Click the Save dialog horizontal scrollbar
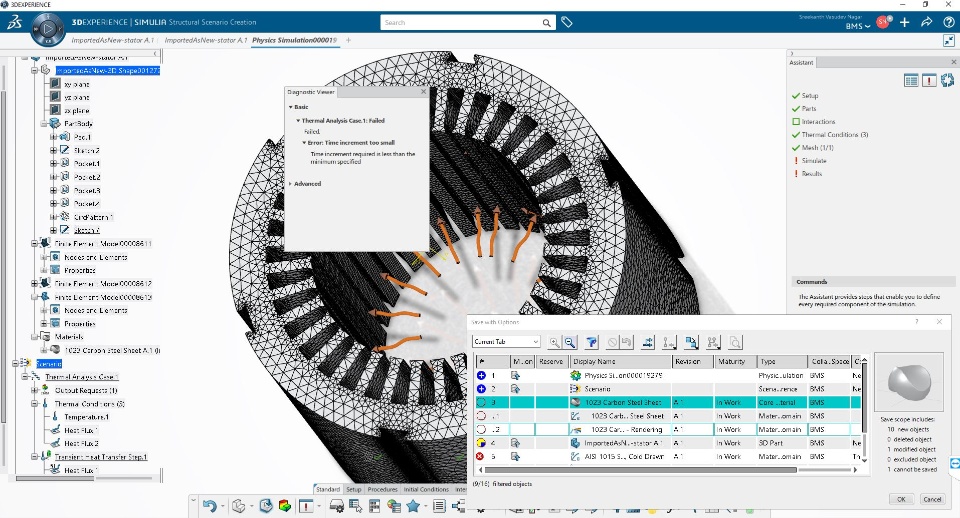The width and height of the screenshot is (960, 518). (641, 470)
